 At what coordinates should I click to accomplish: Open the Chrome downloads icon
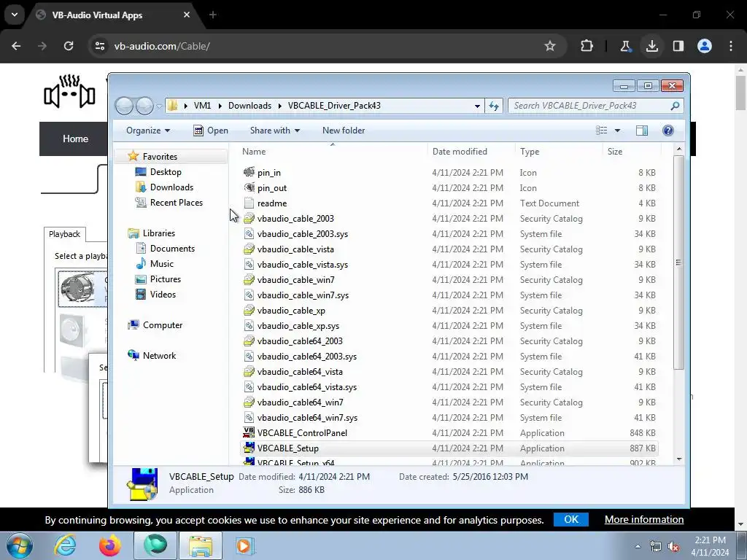651,46
